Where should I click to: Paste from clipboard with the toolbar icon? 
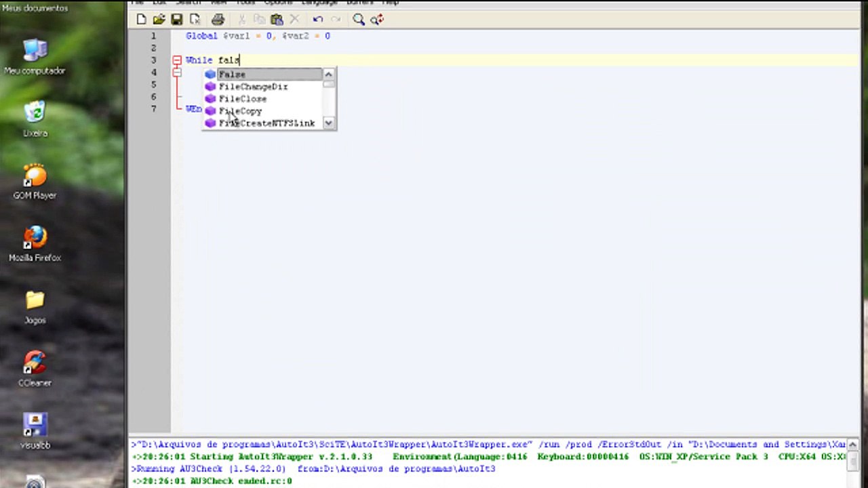[277, 20]
